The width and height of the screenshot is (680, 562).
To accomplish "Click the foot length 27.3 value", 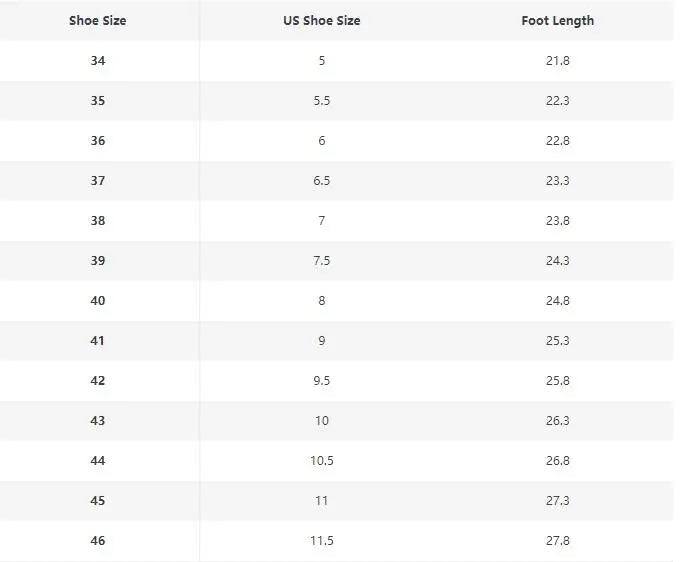I will [558, 501].
